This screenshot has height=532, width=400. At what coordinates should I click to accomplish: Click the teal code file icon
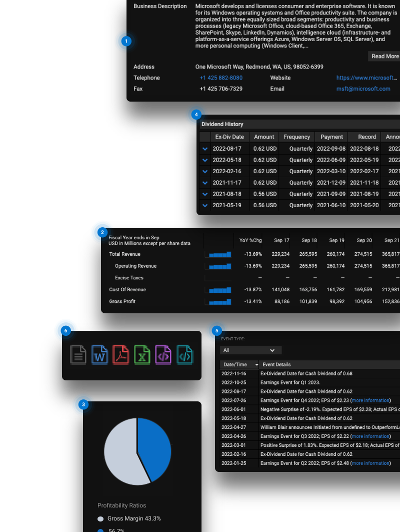click(x=184, y=355)
